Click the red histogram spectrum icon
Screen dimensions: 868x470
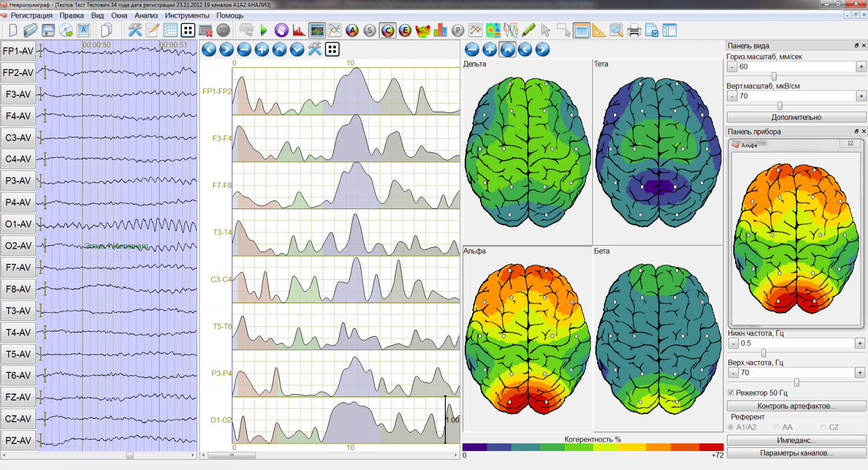point(298,30)
